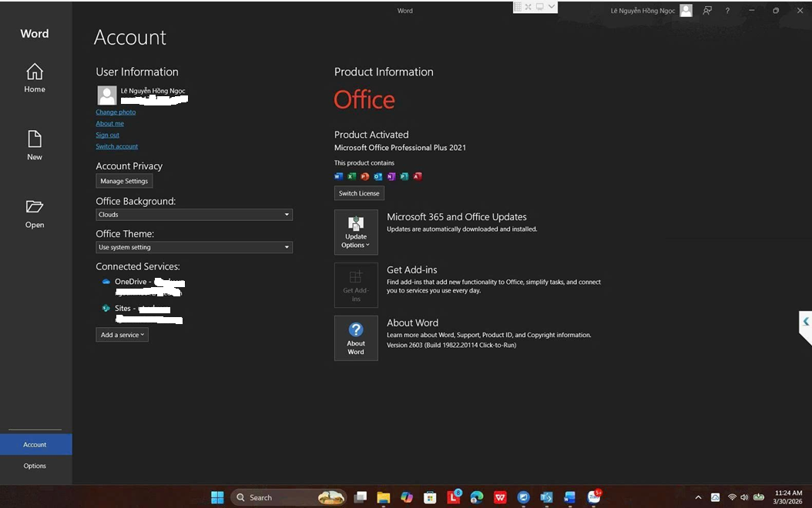Open Microsoft Store from the taskbar
The width and height of the screenshot is (812, 508).
pos(430,498)
